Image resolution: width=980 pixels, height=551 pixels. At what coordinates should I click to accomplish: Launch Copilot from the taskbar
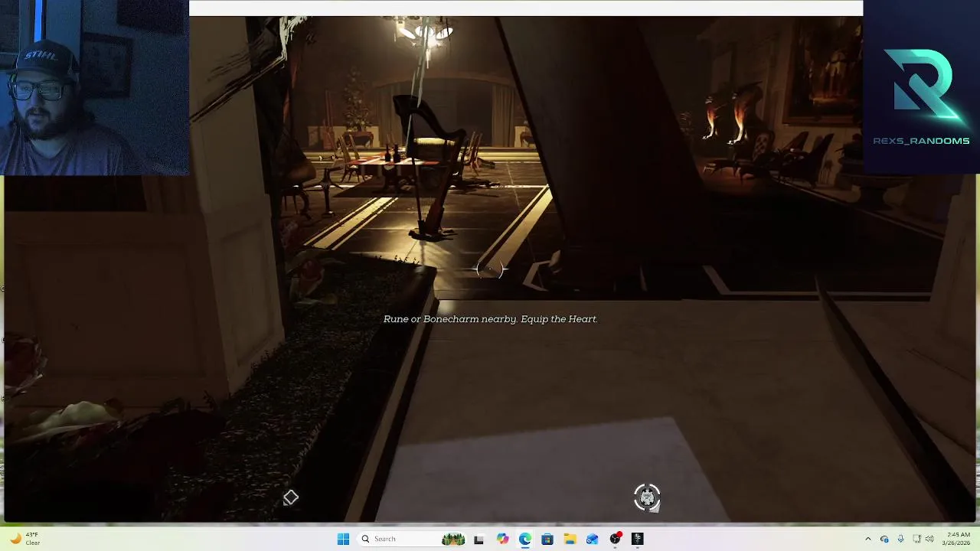(502, 539)
